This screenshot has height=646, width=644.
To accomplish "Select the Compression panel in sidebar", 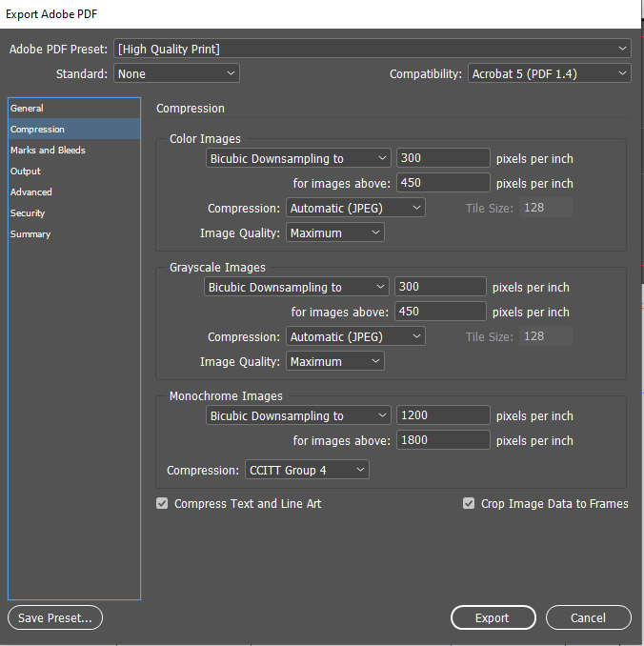I will click(x=74, y=129).
